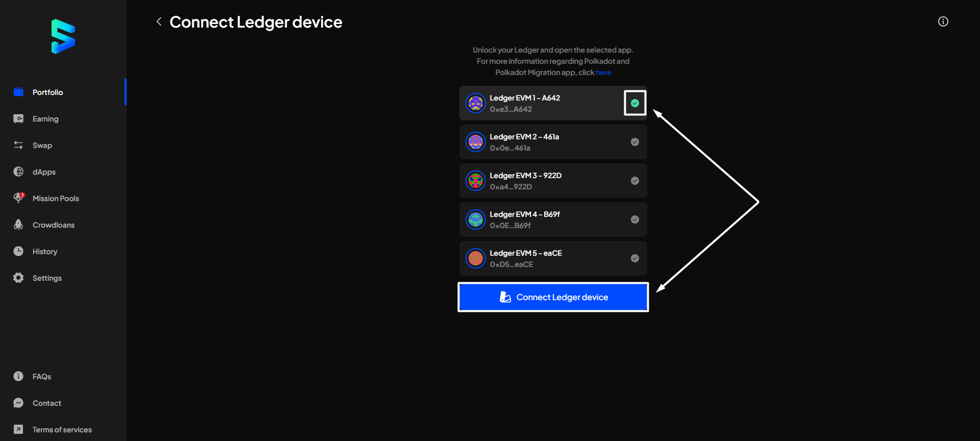Screen dimensions: 980x441
Task: Select the Ledger EVM 5 - eaCE row
Action: [552, 259]
